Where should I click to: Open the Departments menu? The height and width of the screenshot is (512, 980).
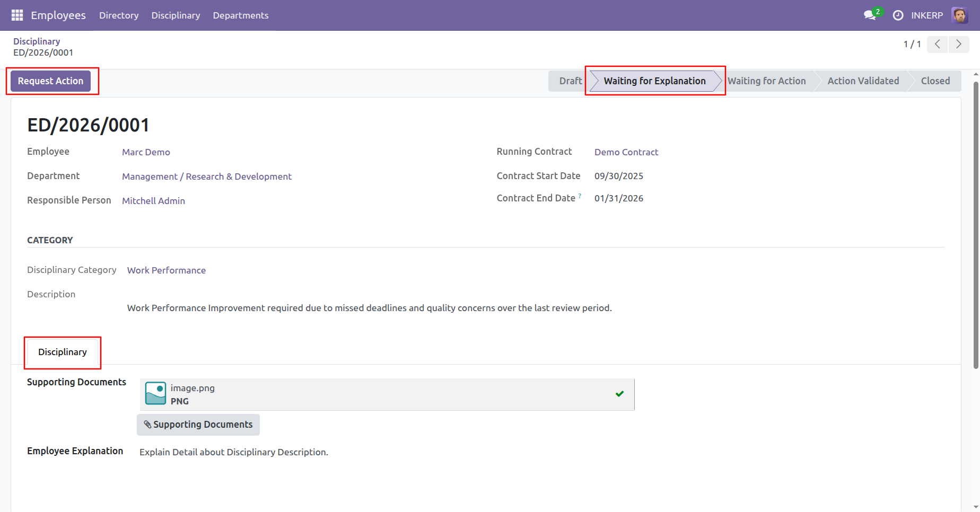(241, 15)
